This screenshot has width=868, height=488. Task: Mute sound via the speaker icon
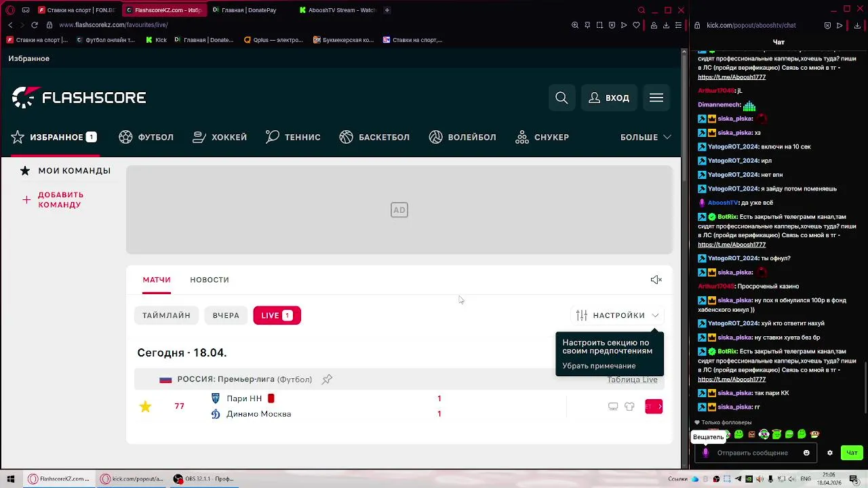click(656, 280)
